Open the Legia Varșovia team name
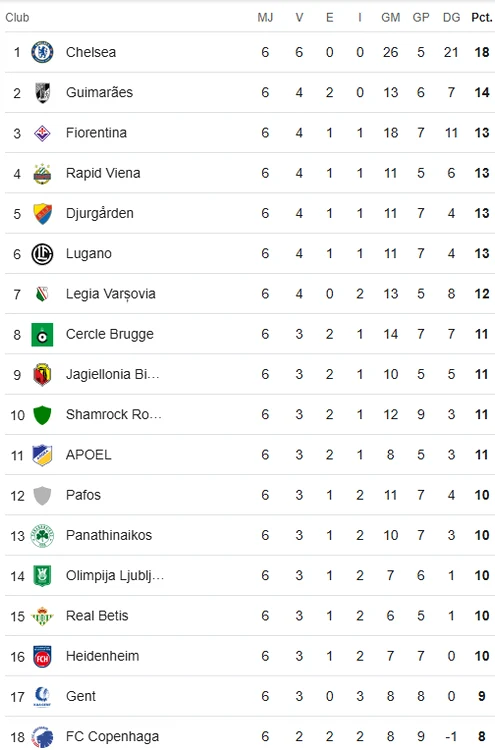The width and height of the screenshot is (495, 750). [110, 294]
